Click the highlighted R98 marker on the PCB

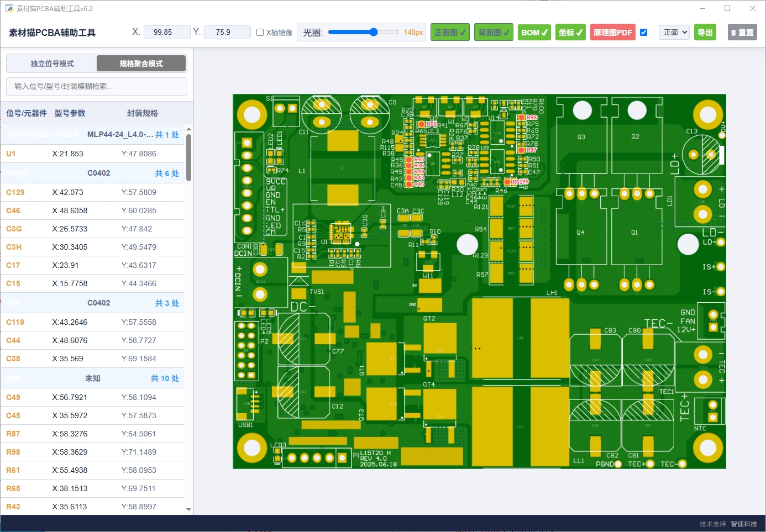521,118
